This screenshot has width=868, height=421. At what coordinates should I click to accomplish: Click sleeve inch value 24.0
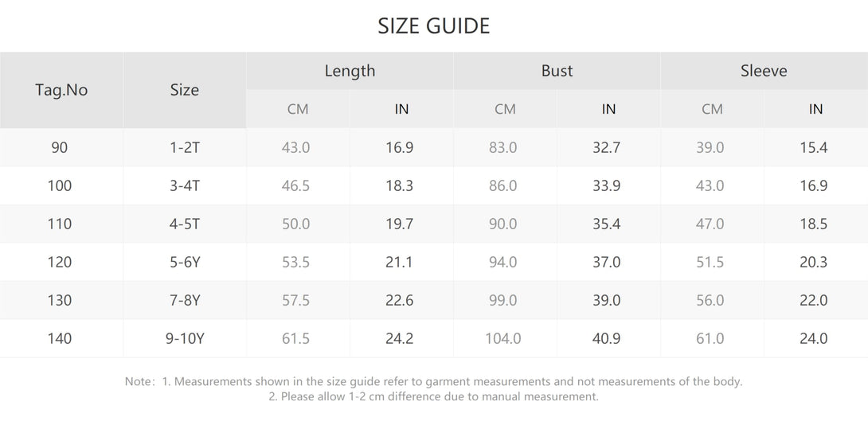(813, 338)
